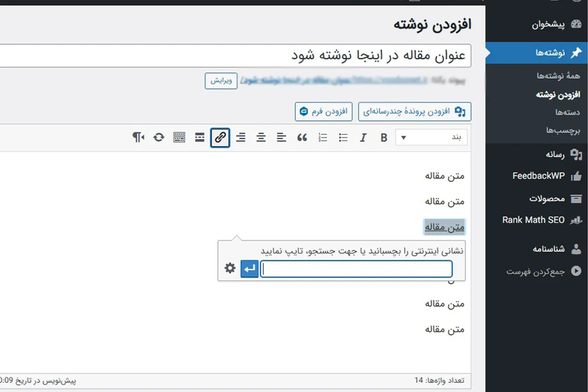Click the post title input field

tap(235, 56)
